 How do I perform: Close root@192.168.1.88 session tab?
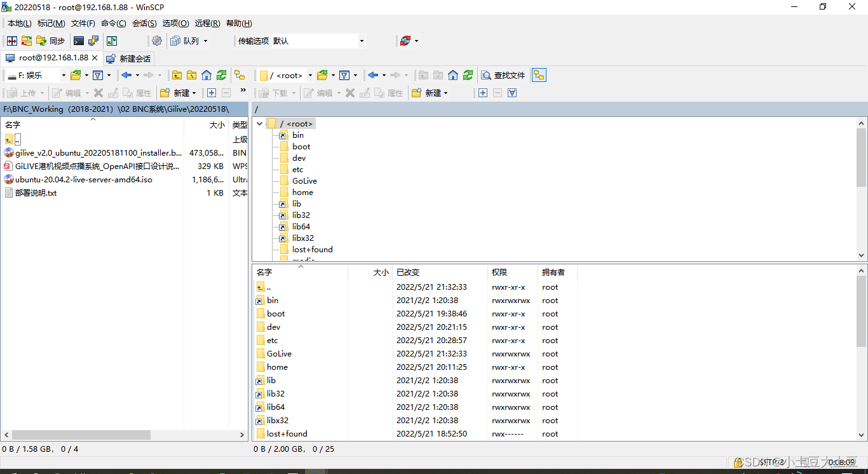[x=95, y=58]
